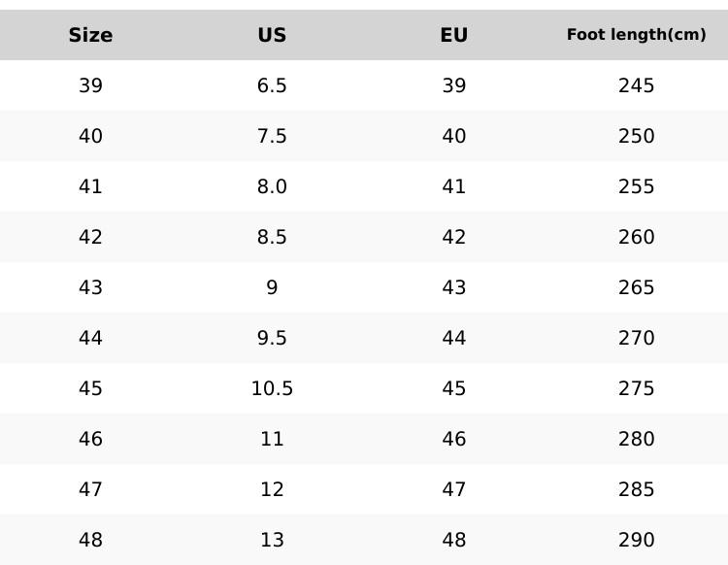Click foot length 290 value
728x565 pixels.
(x=636, y=540)
